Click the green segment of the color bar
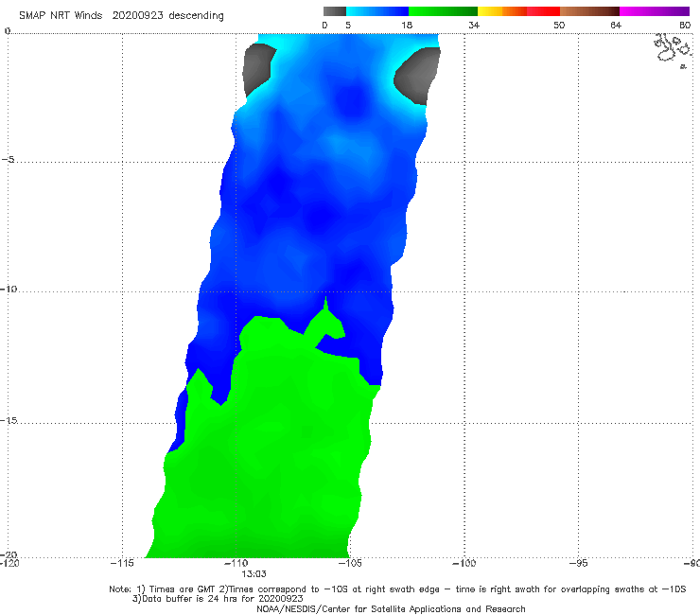700x615 pixels. click(x=443, y=11)
